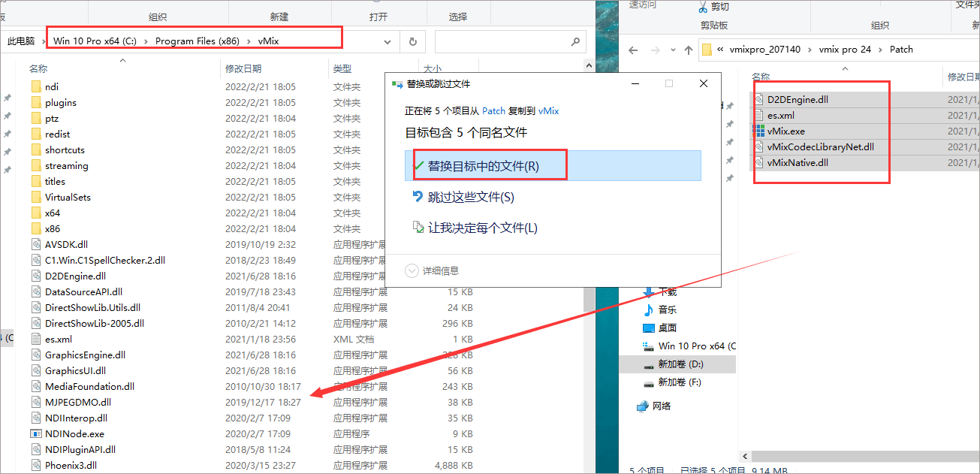Choose 让我决定每个文件(L) option
Image resolution: width=980 pixels, height=474 pixels.
point(482,228)
